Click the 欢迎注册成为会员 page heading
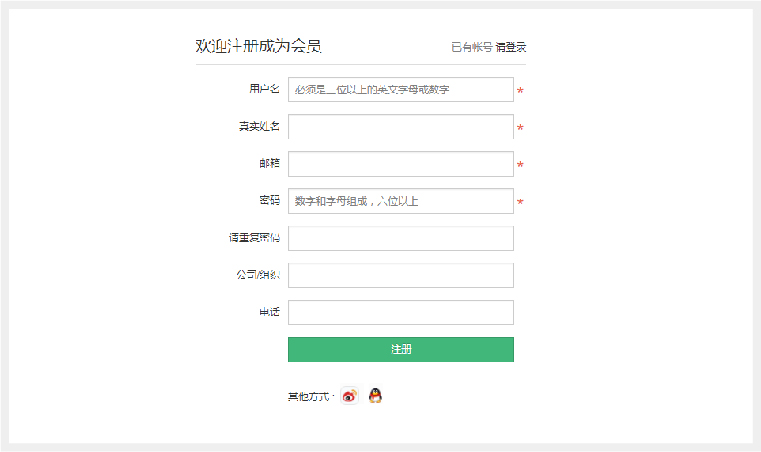The width and height of the screenshot is (761, 452). pos(258,46)
